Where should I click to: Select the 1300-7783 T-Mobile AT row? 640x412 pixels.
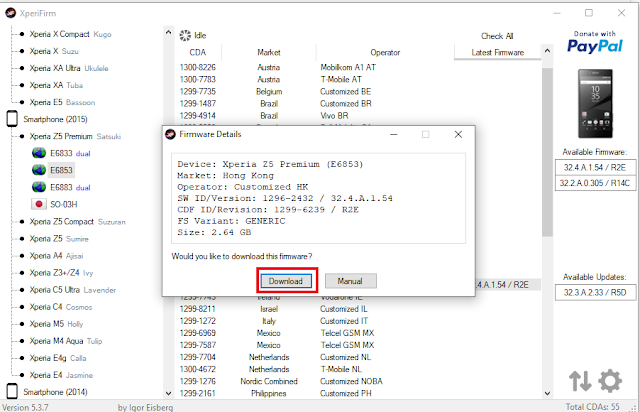358,79
